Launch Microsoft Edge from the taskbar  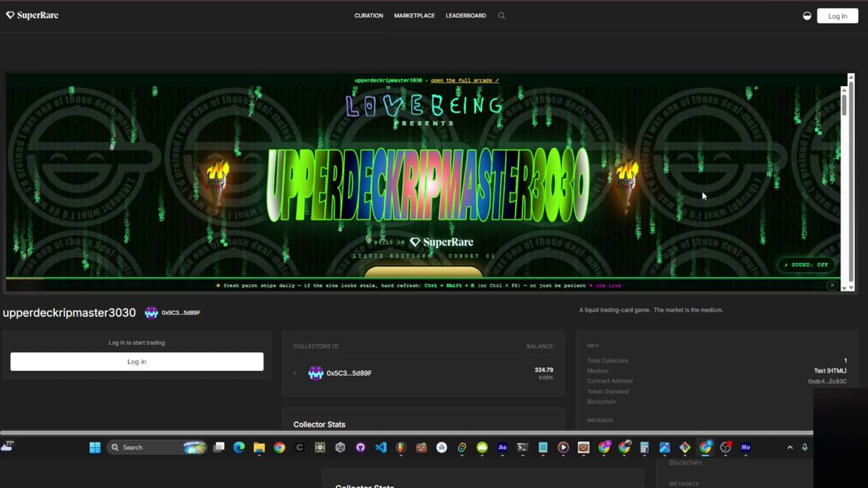[239, 448]
